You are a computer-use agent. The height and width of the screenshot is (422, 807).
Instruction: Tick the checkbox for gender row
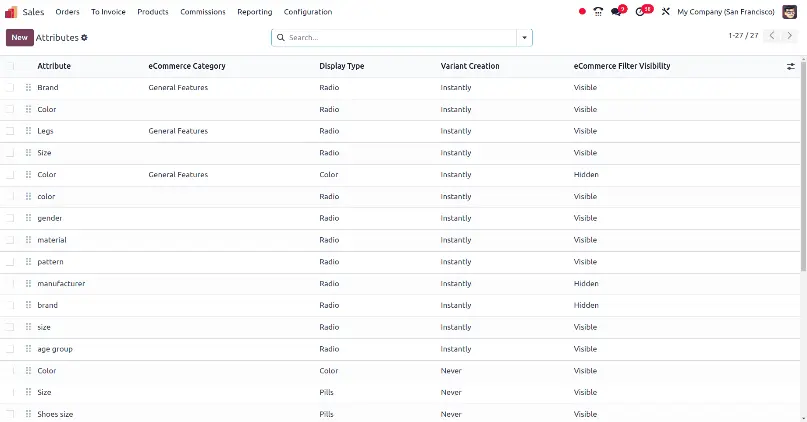pyautogui.click(x=10, y=218)
